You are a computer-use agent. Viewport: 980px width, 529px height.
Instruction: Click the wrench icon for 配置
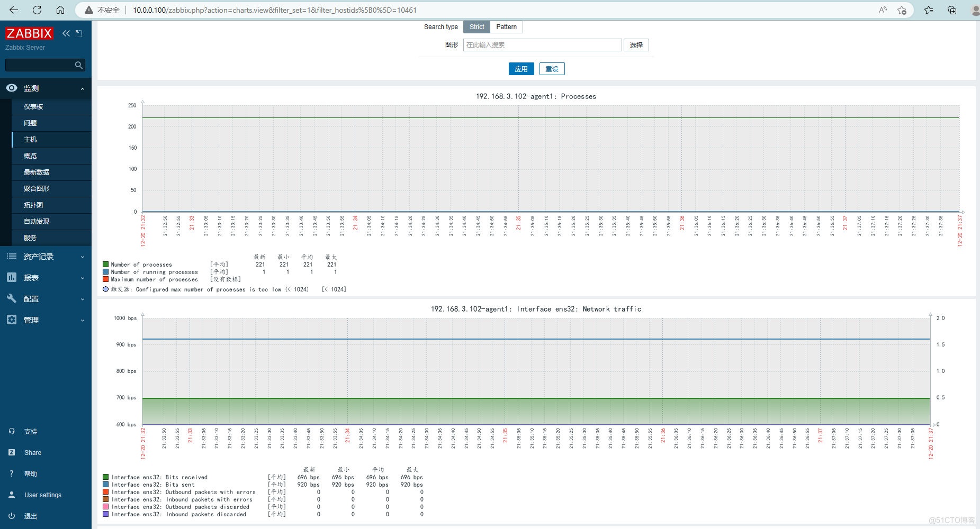coord(12,298)
